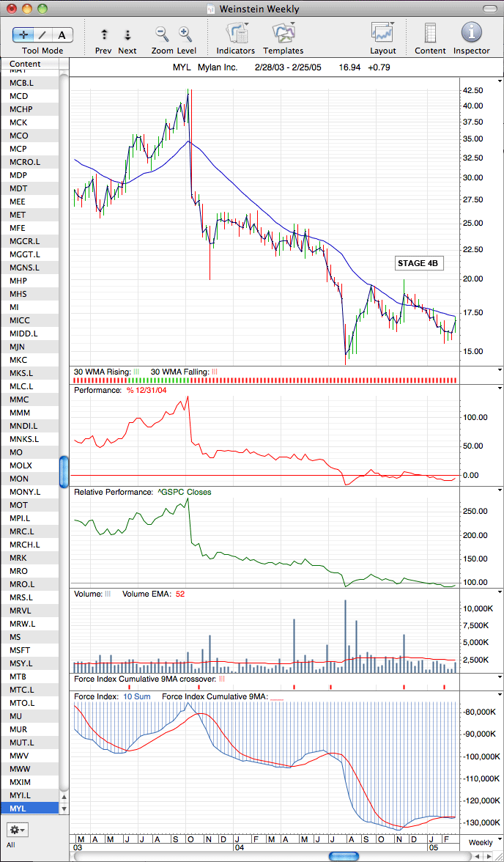Open the Force Index pane options triangle
504x862 pixels.
(x=500, y=695)
